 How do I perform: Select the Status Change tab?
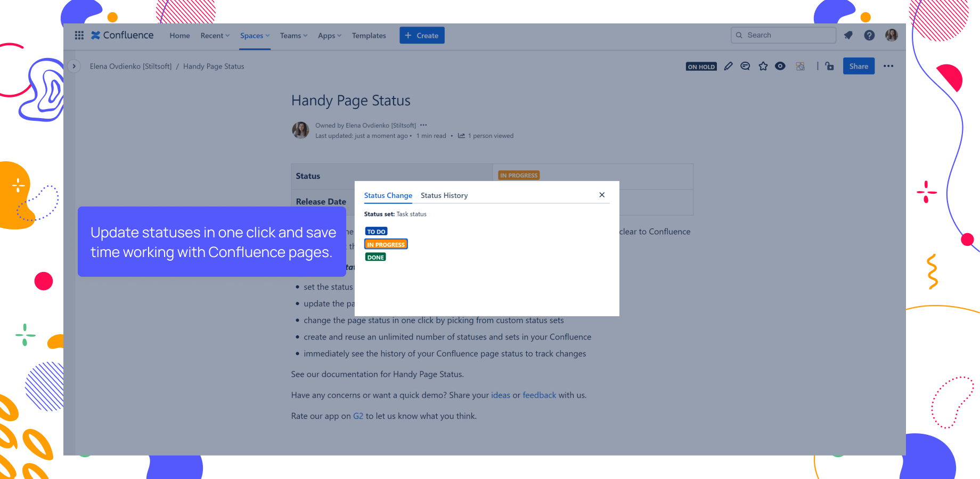(x=388, y=195)
